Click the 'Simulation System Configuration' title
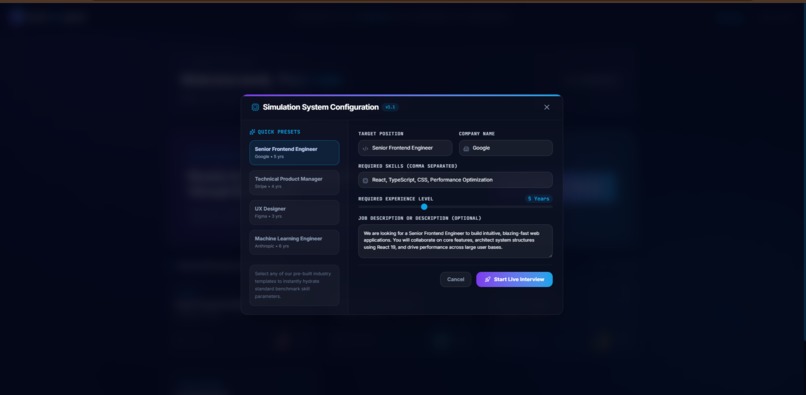806x395 pixels. (321, 107)
